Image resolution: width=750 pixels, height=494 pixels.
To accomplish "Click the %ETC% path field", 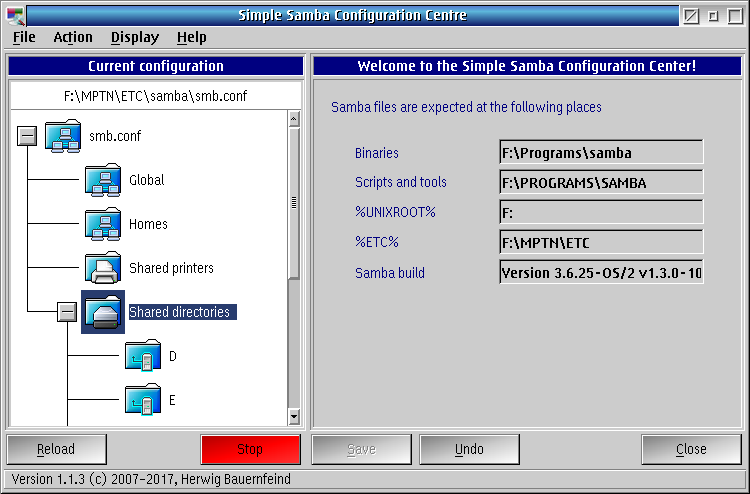I will point(601,242).
